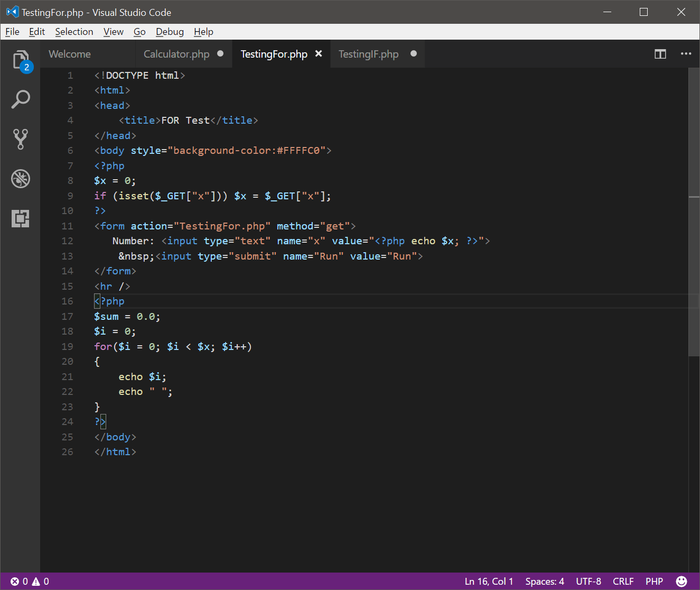Open the Selection menu

(74, 32)
